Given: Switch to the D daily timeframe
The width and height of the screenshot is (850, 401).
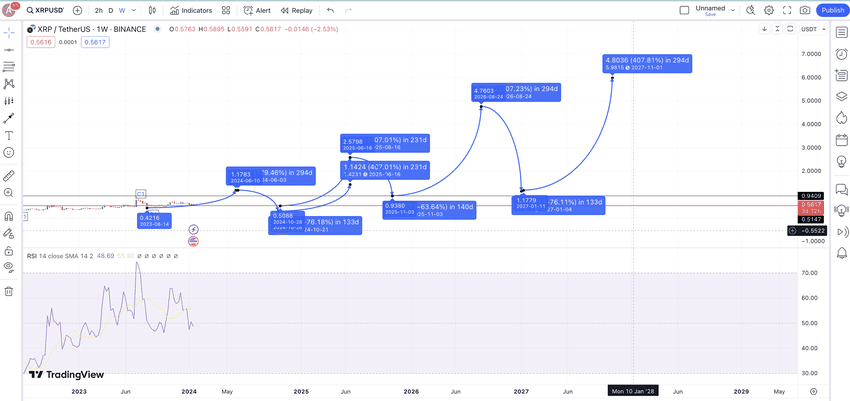Looking at the screenshot, I should [111, 10].
